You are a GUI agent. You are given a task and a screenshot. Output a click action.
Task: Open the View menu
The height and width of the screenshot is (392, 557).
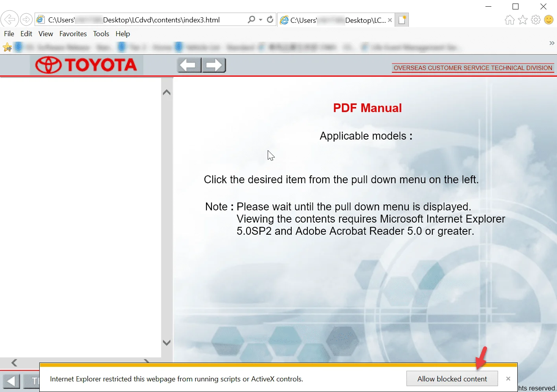(46, 34)
